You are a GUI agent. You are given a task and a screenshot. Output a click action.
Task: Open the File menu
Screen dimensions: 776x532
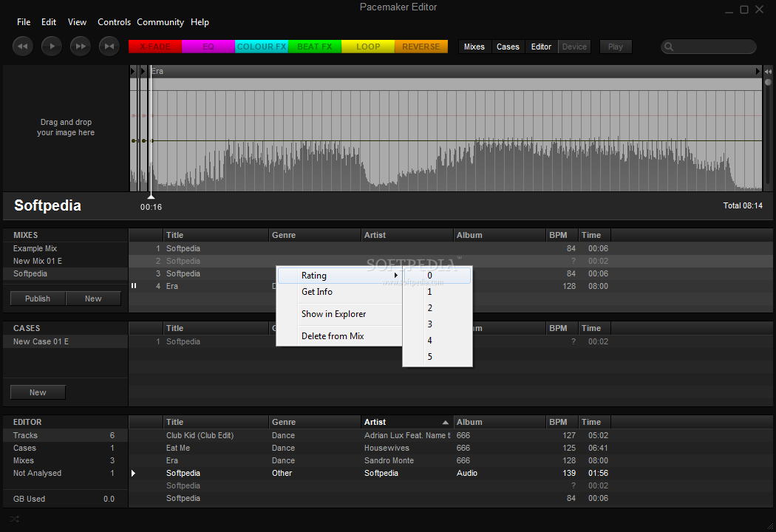pyautogui.click(x=23, y=21)
